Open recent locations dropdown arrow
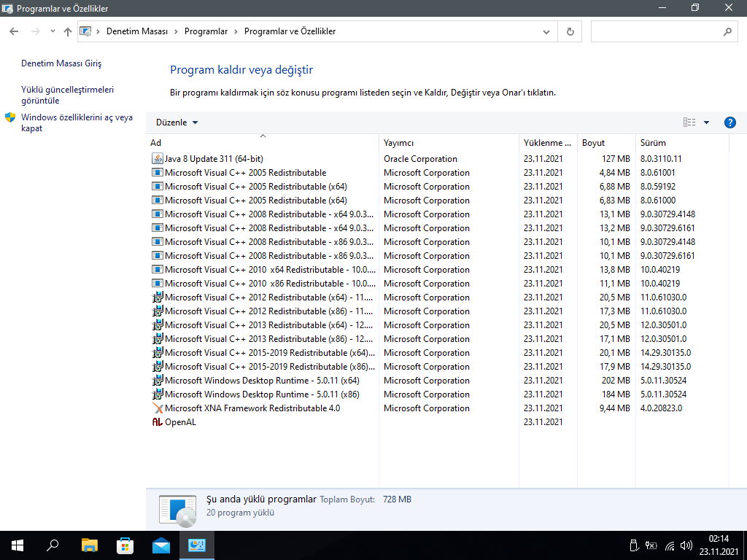747x560 pixels. click(x=53, y=31)
